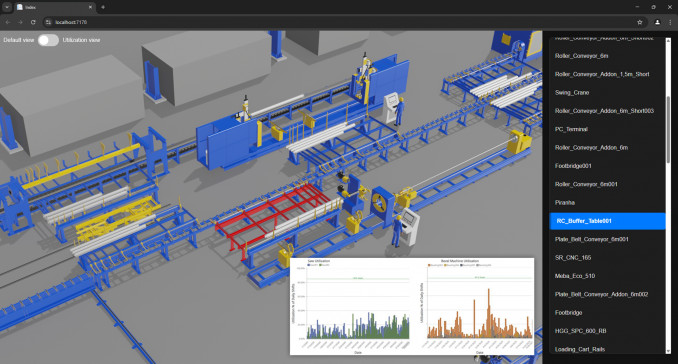
Task: Open a new browser tab
Action: click(103, 7)
